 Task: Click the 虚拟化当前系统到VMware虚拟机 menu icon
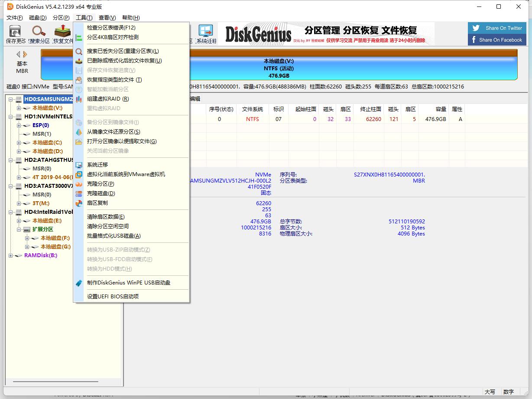pyautogui.click(x=79, y=174)
